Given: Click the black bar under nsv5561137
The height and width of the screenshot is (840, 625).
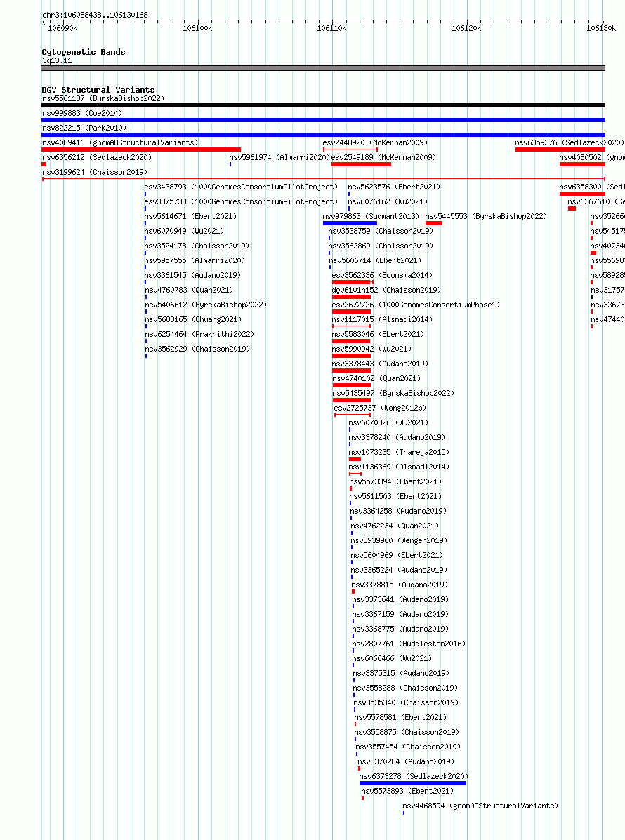Looking at the screenshot, I should (x=323, y=105).
